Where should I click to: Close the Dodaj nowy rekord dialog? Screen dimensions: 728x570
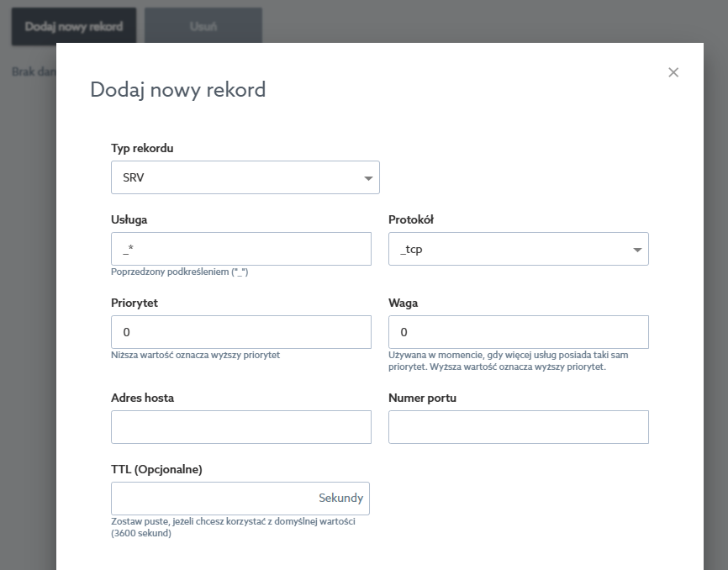tap(673, 72)
